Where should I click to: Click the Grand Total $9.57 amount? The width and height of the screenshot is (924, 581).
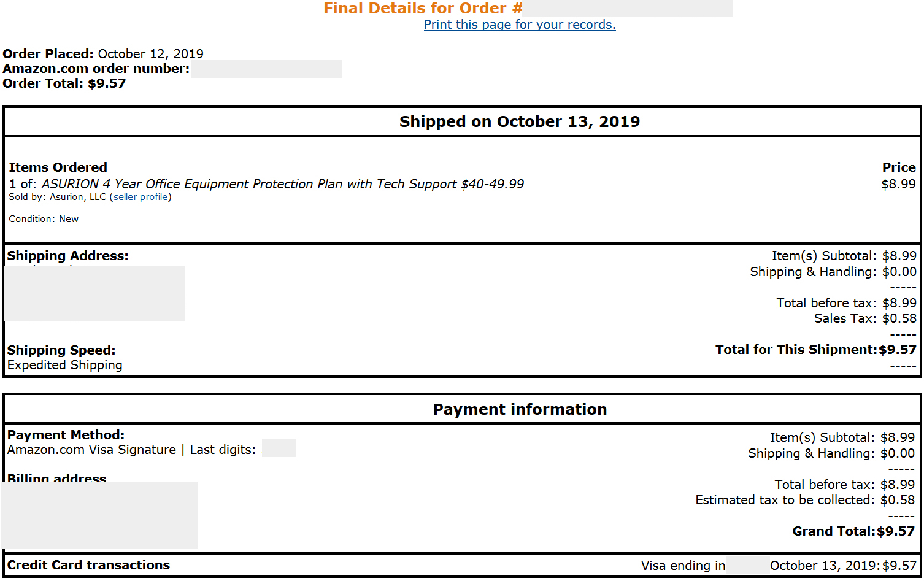896,531
